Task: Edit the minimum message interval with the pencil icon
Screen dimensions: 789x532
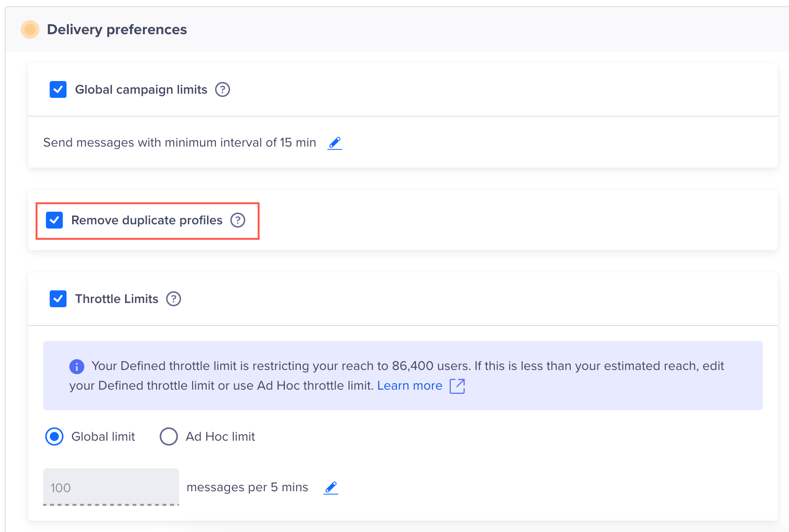Action: (335, 143)
